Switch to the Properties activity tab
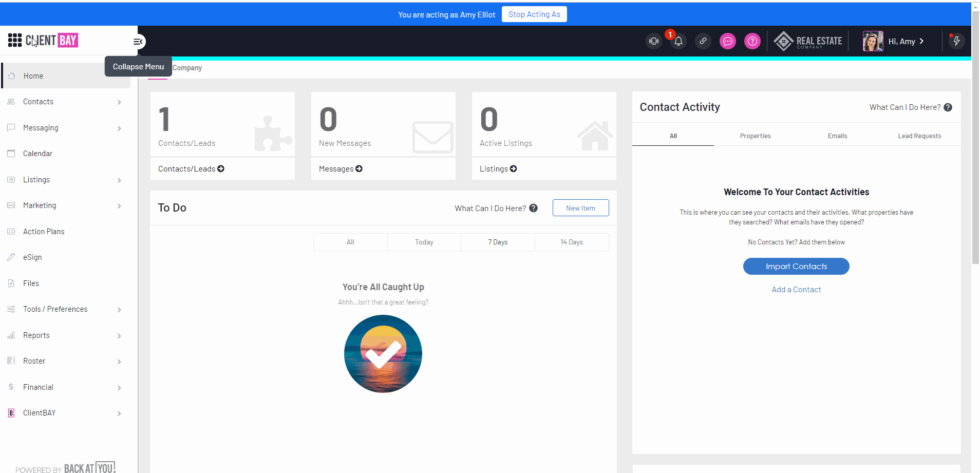980x473 pixels. (755, 136)
